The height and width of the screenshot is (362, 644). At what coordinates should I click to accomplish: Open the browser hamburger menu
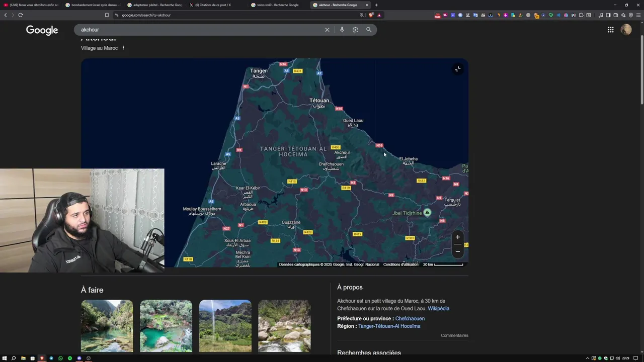point(638,15)
